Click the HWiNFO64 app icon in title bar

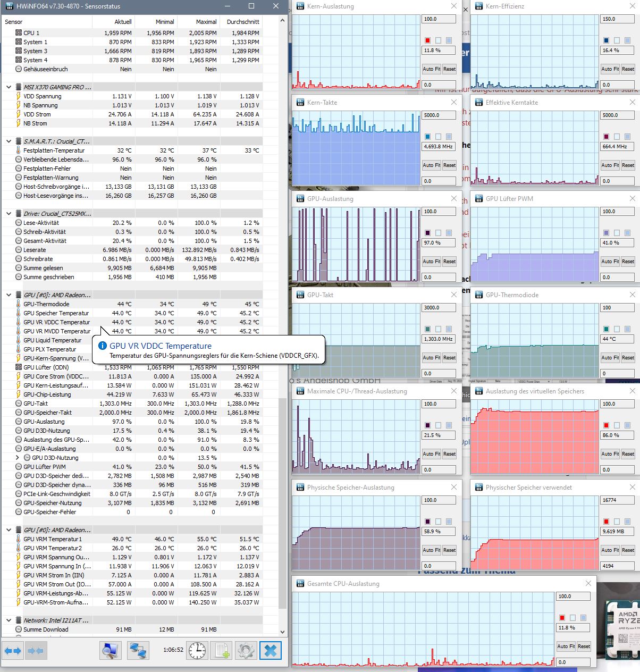pos(9,6)
